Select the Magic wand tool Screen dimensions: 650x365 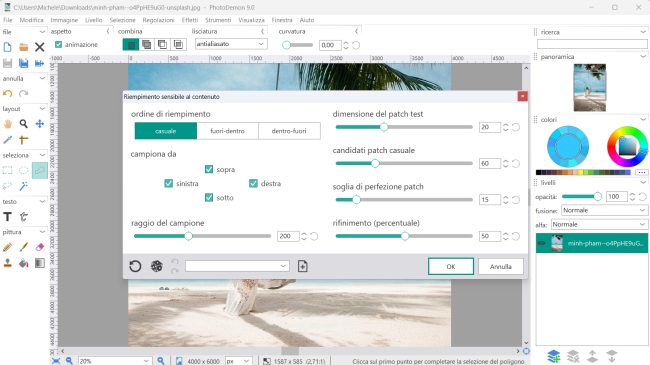[x=24, y=186]
